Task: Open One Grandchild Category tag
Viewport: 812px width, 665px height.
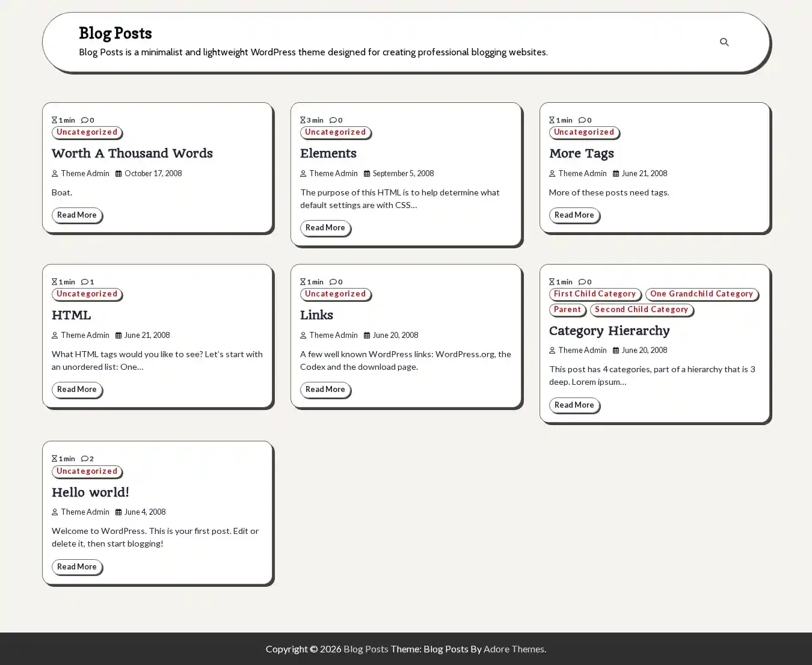Action: [701, 294]
